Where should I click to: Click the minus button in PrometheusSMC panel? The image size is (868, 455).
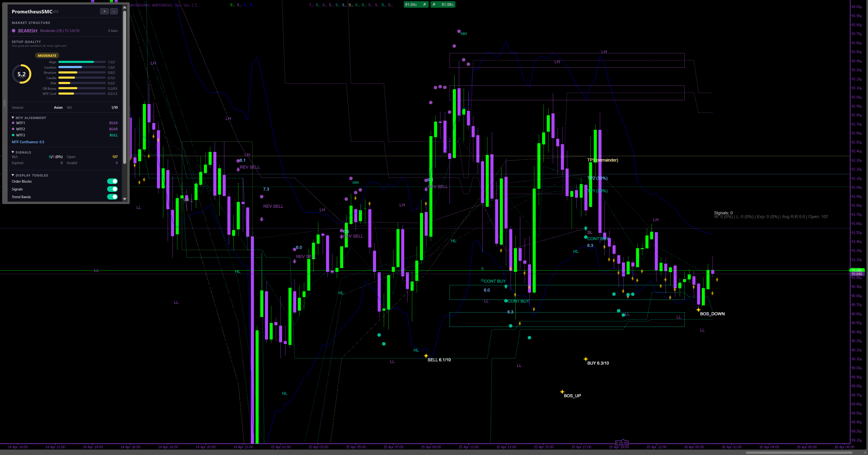click(114, 12)
